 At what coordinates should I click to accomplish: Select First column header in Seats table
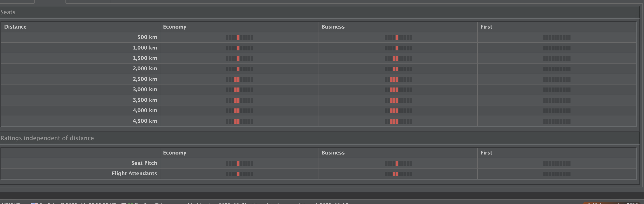486,27
